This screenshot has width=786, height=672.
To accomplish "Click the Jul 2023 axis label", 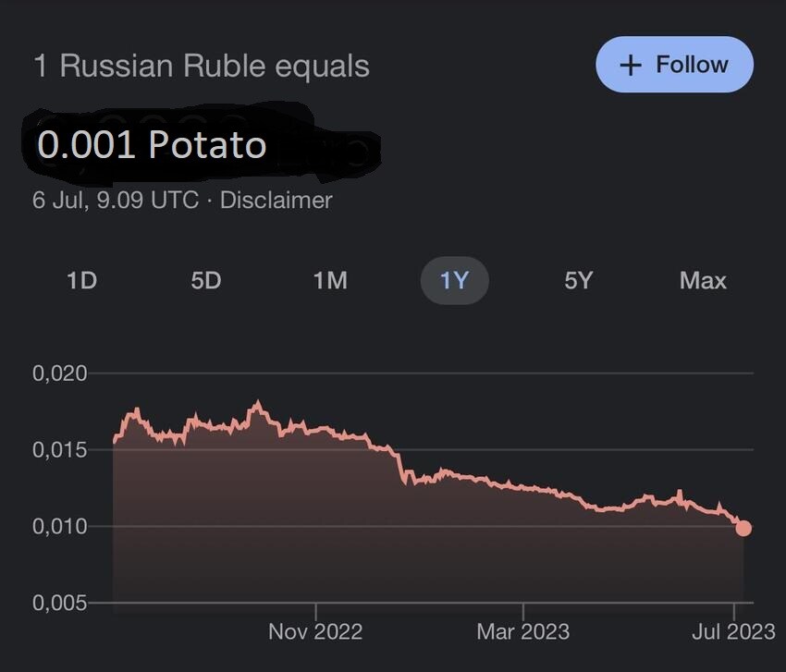I will tap(730, 632).
